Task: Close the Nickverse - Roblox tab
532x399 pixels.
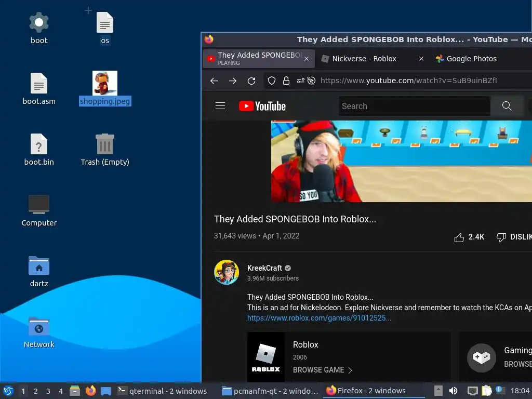Action: tap(421, 59)
